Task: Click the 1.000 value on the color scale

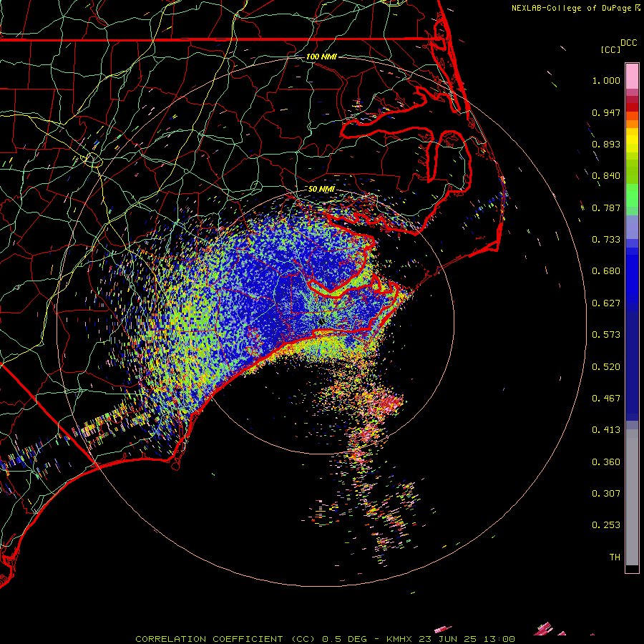Action: click(606, 80)
